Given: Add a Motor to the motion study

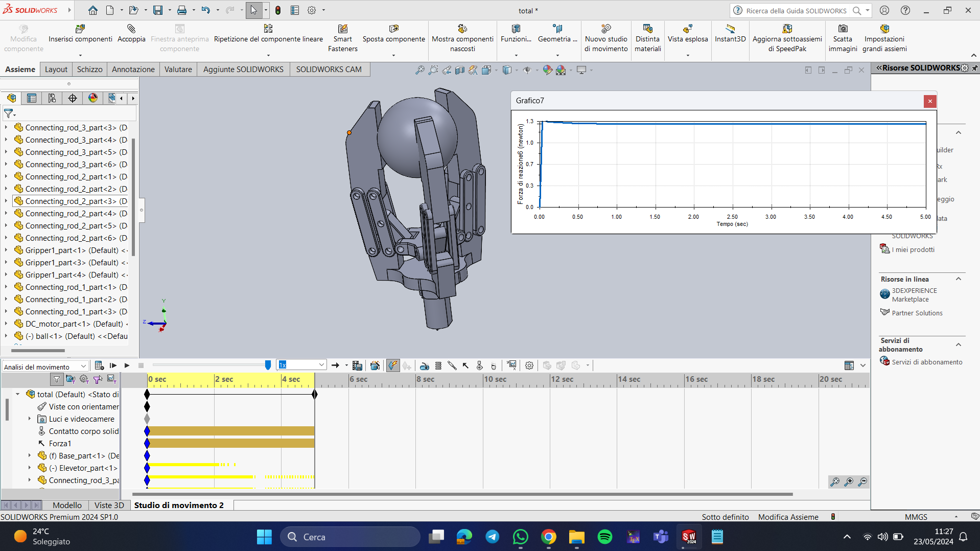Looking at the screenshot, I should [x=424, y=365].
